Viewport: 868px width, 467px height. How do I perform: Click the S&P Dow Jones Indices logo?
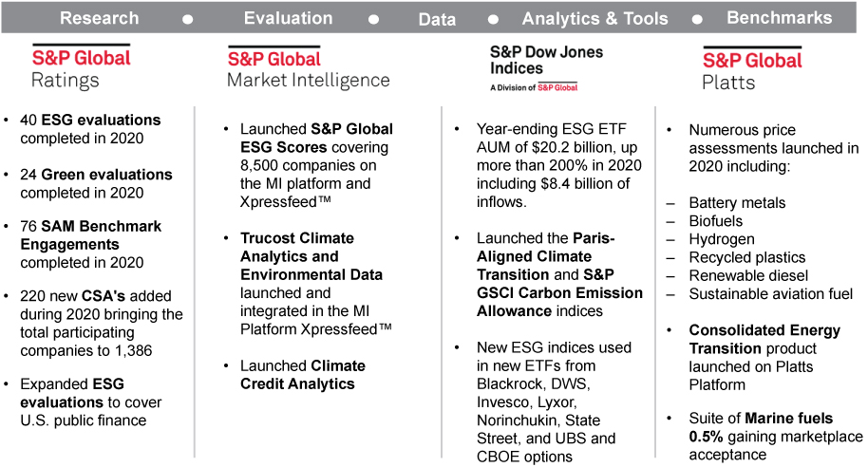pos(546,66)
